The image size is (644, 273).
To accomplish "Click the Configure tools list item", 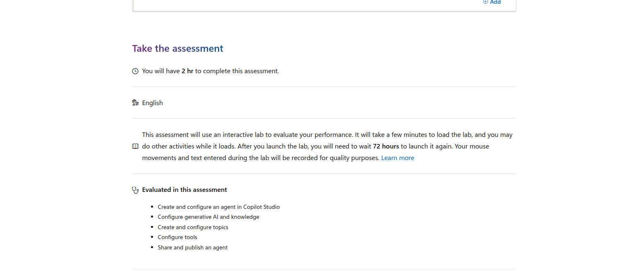I will click(x=177, y=237).
